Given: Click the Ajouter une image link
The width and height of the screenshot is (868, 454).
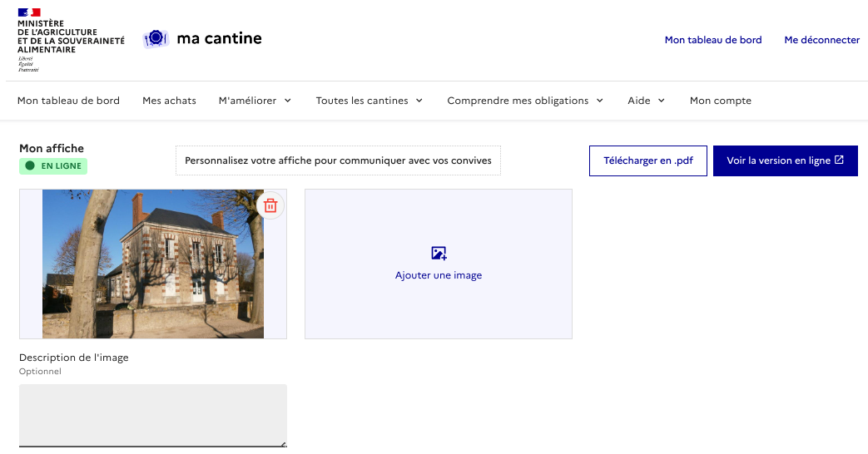Looking at the screenshot, I should click(439, 275).
